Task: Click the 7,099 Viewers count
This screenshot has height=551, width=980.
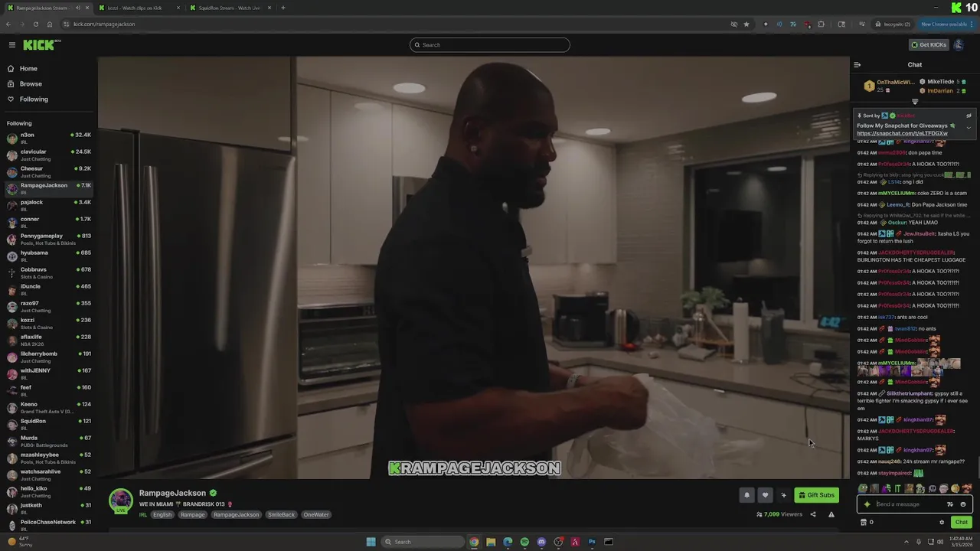Action: [x=779, y=514]
